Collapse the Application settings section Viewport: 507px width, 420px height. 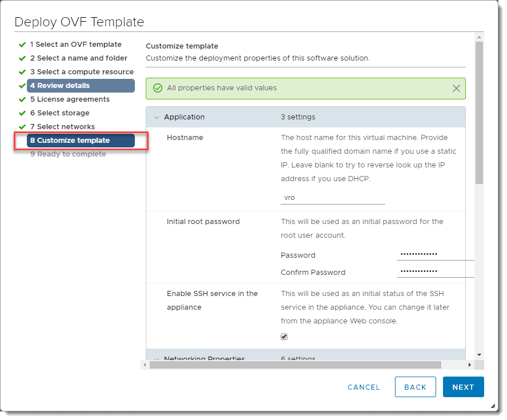156,117
